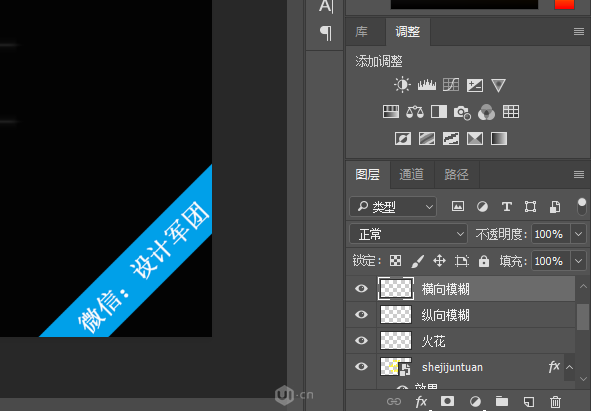Screen dimensions: 591x411
Task: Add a Vibrance adjustment
Action: 498,85
